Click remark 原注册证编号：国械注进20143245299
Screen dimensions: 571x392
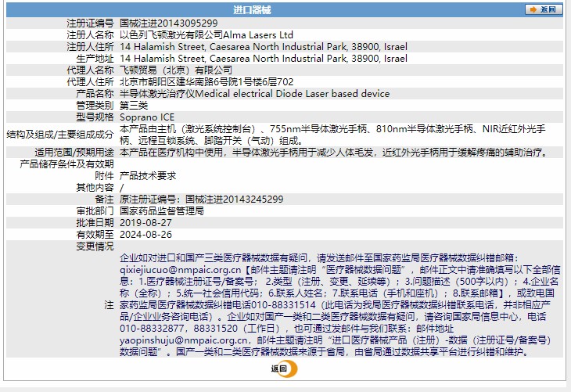click(x=201, y=200)
